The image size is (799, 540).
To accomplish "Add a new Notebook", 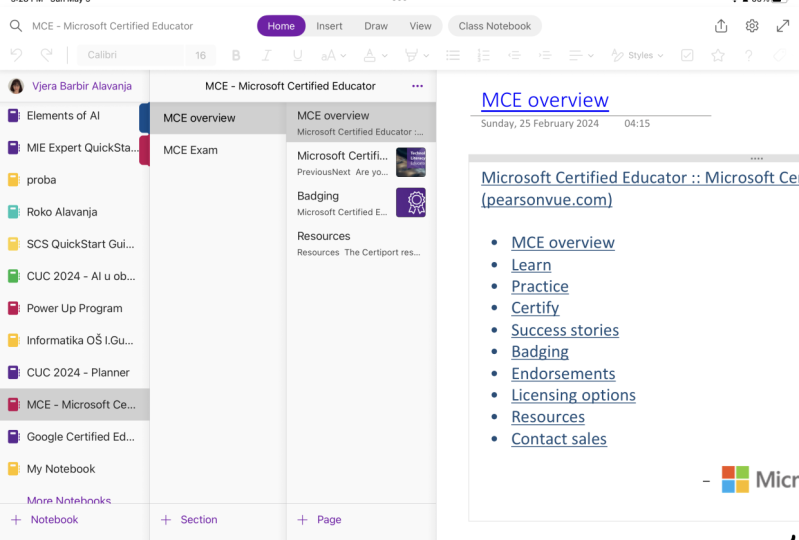I will (x=45, y=520).
